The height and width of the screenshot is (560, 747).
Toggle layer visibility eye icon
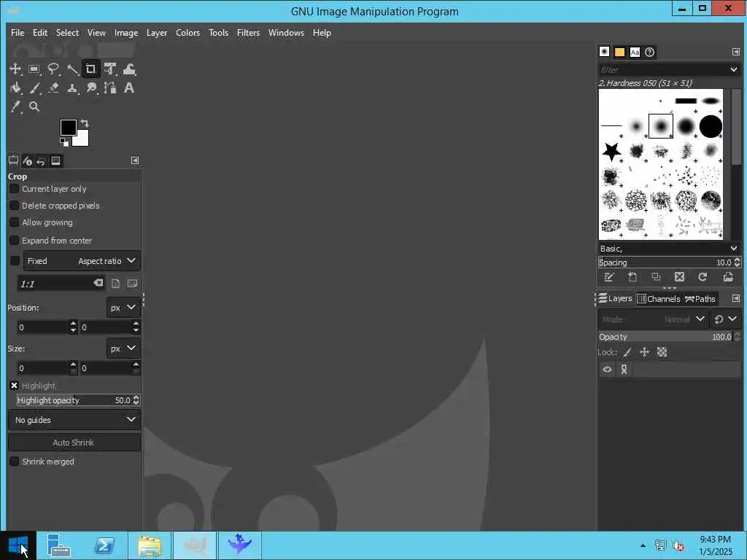click(607, 370)
